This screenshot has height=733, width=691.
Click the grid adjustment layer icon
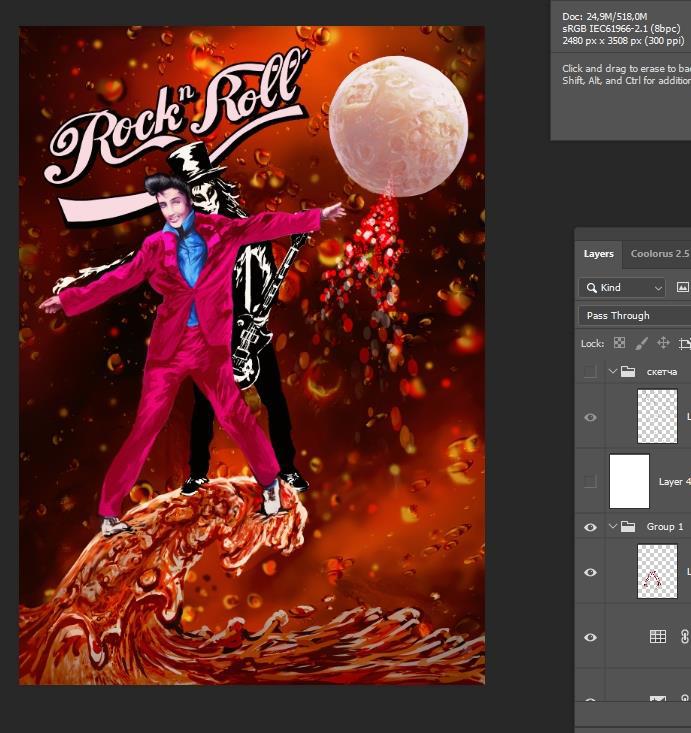[658, 636]
